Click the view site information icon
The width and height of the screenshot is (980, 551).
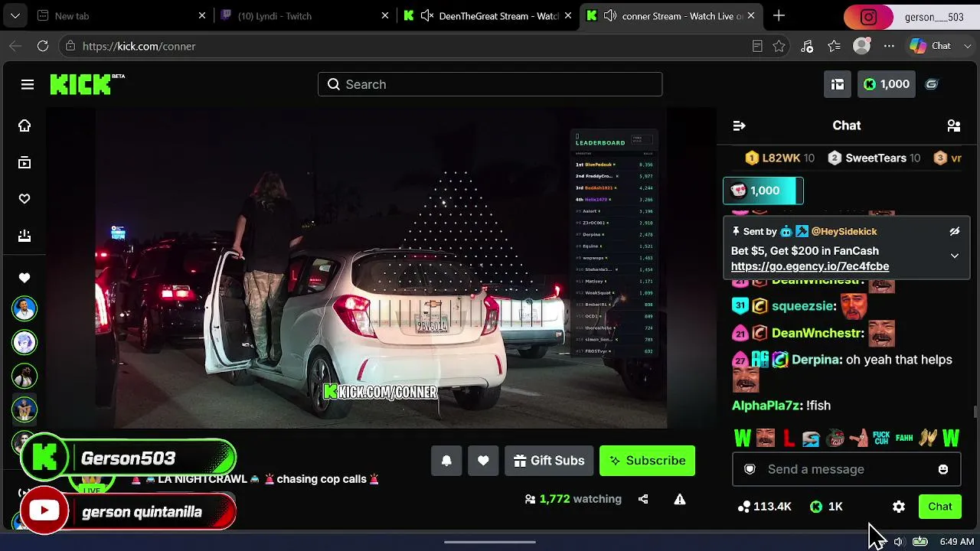click(x=70, y=46)
